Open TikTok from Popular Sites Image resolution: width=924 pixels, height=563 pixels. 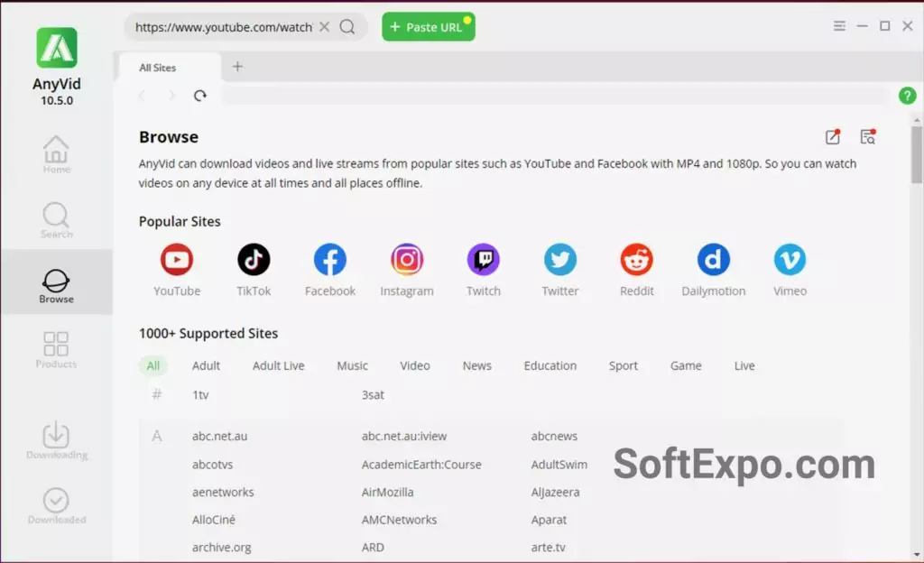(254, 259)
